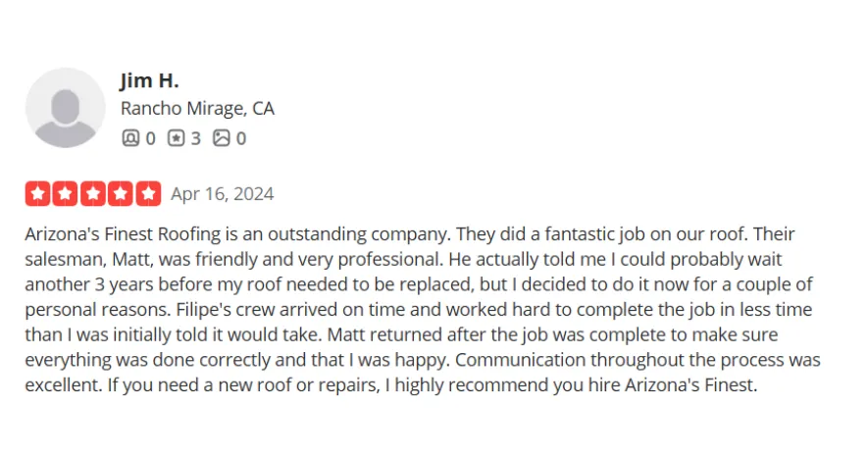Click the photos count icon

click(x=222, y=137)
